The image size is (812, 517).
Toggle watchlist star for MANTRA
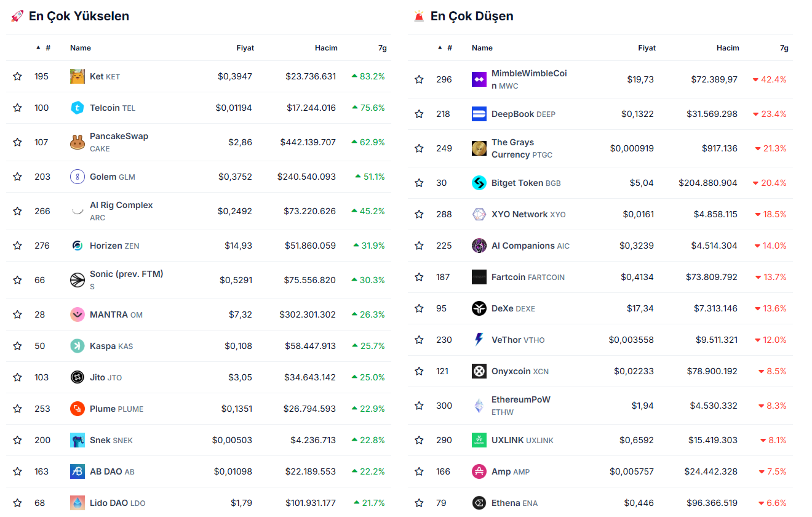[x=17, y=315]
